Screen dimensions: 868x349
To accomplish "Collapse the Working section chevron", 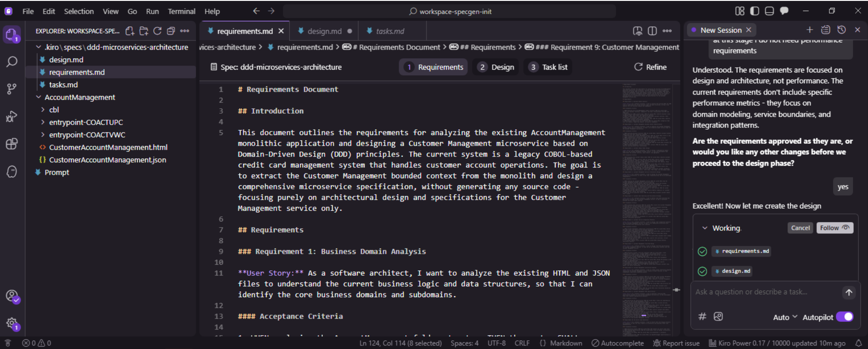I will click(x=705, y=228).
